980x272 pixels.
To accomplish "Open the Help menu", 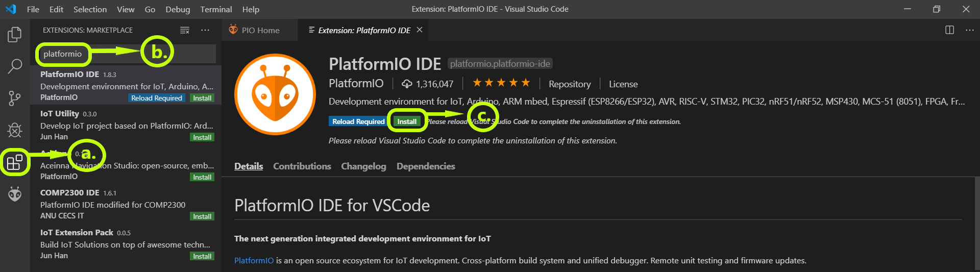I will pyautogui.click(x=251, y=9).
